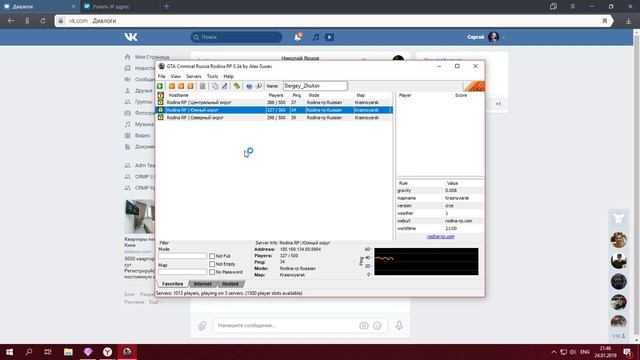
Task: Click the gray document icon in SA-MP toolbar
Action: tap(202, 86)
